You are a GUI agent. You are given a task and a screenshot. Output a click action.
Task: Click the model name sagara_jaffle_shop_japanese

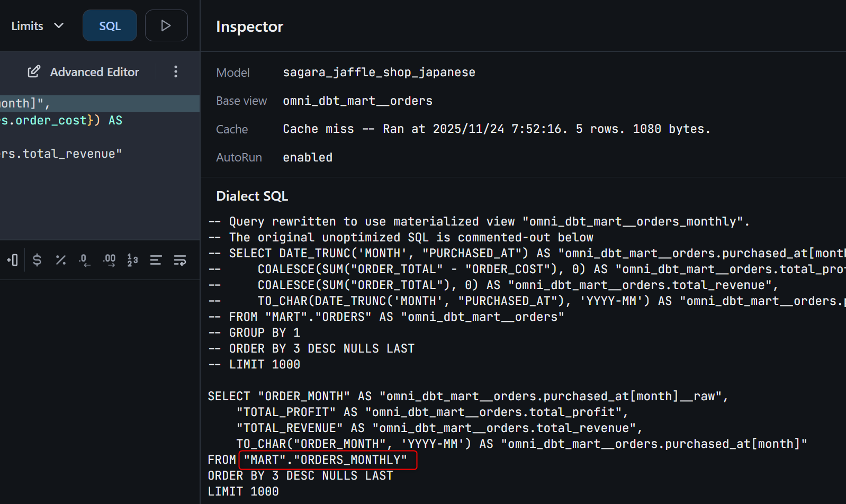(x=379, y=73)
